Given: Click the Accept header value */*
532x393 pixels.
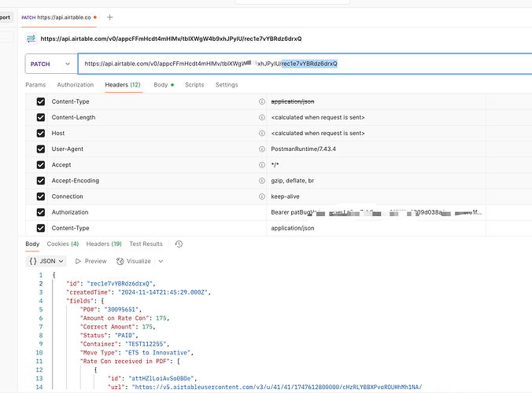Looking at the screenshot, I should 275,165.
